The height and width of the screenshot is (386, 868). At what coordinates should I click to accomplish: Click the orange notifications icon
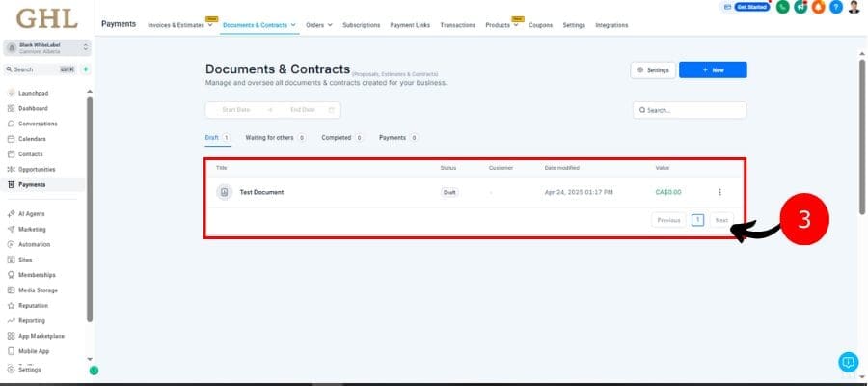tap(818, 7)
